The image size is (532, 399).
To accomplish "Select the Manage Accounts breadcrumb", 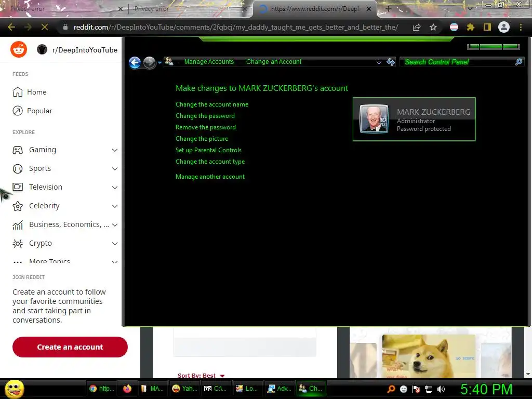I will tap(209, 62).
